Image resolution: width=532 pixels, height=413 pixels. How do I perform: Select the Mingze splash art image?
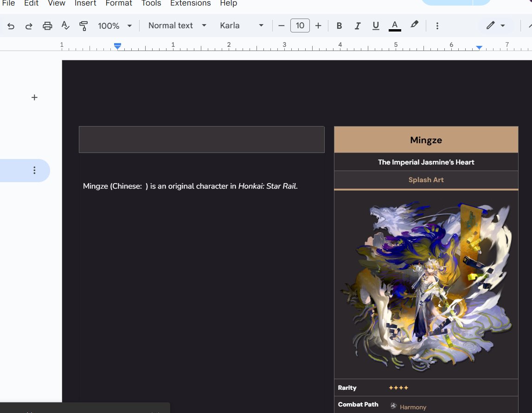pyautogui.click(x=427, y=286)
